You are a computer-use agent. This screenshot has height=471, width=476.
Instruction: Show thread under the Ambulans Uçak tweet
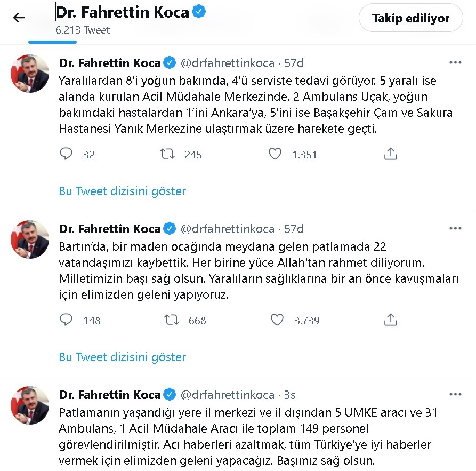[122, 191]
